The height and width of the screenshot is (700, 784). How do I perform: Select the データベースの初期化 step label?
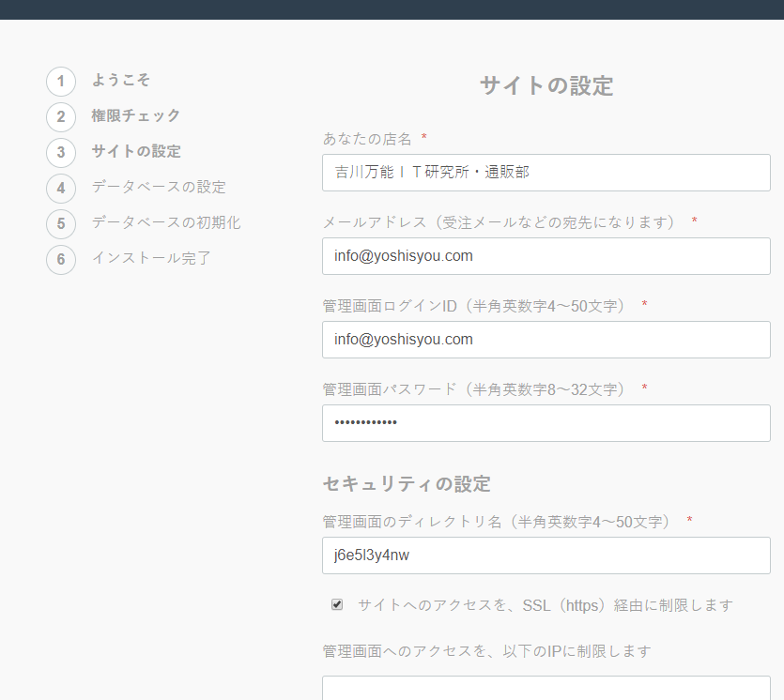point(166,222)
